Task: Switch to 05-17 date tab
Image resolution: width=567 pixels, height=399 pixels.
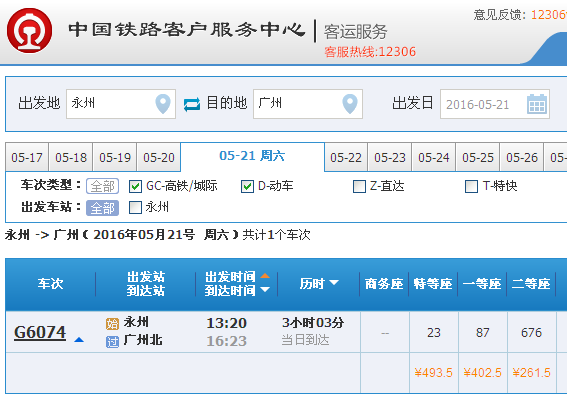Action: point(27,157)
